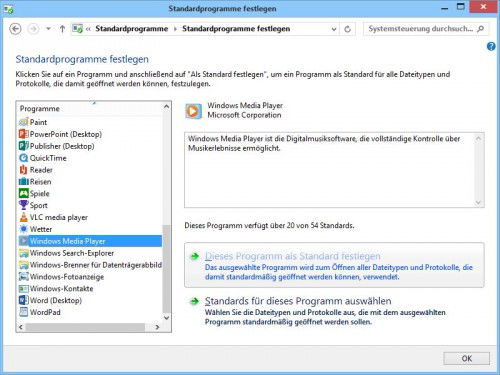Image resolution: width=500 pixels, height=375 pixels.
Task: Open help via the blue question mark
Action: pyautogui.click(x=491, y=46)
